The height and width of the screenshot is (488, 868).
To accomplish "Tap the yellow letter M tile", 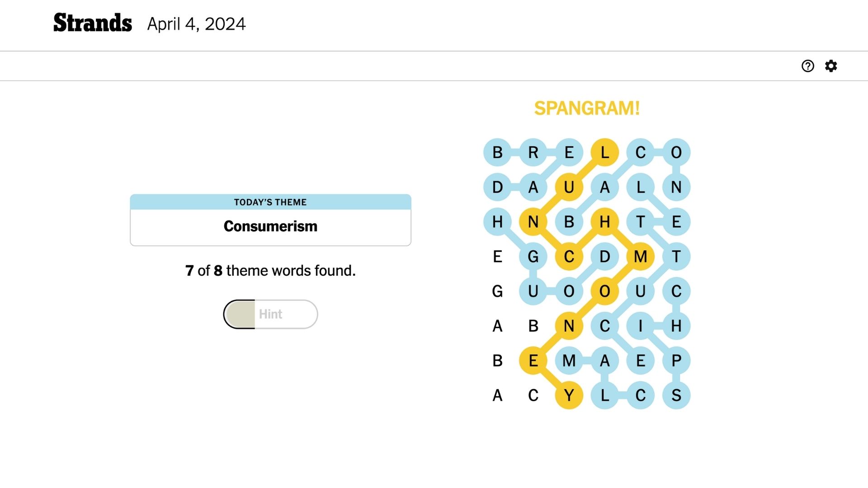I will pos(640,257).
